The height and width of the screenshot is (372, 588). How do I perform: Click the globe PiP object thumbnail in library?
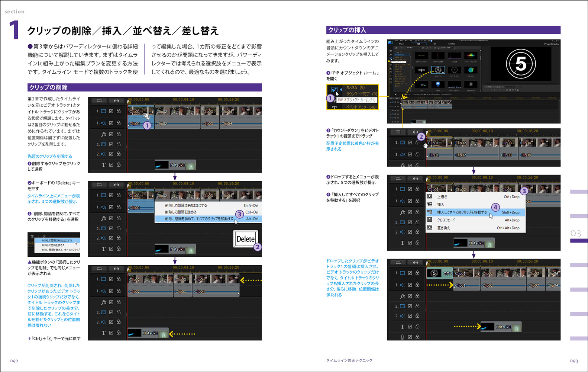(471, 70)
